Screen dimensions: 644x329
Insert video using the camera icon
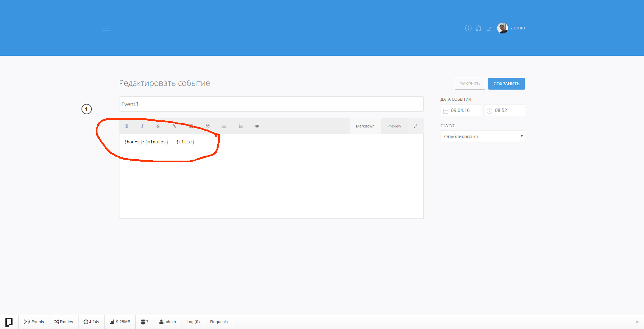click(x=257, y=126)
